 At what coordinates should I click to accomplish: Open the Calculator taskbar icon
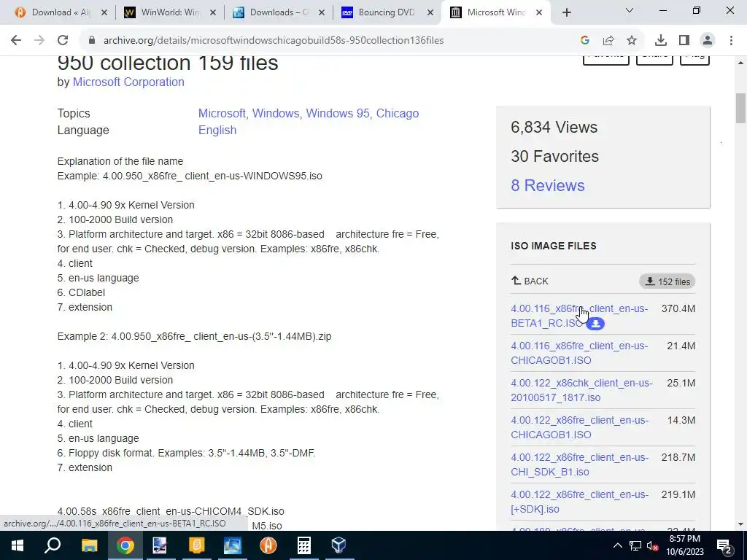coord(304,545)
